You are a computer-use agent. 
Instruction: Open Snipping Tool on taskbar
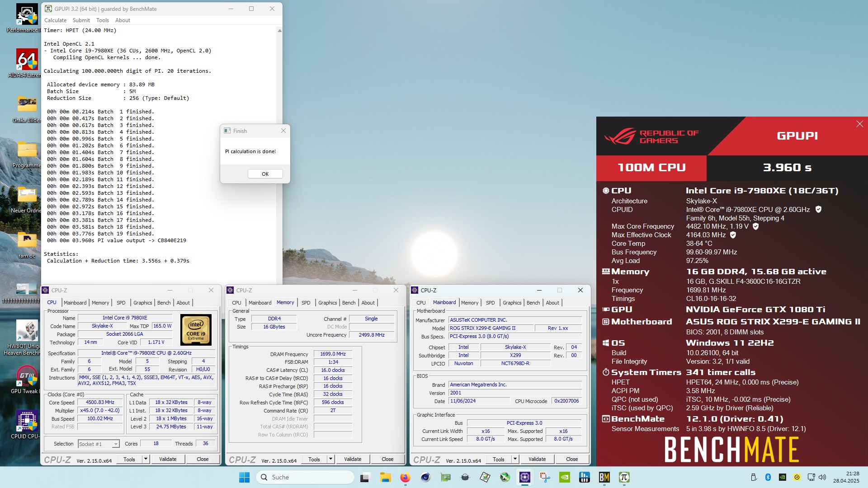[x=544, y=477]
